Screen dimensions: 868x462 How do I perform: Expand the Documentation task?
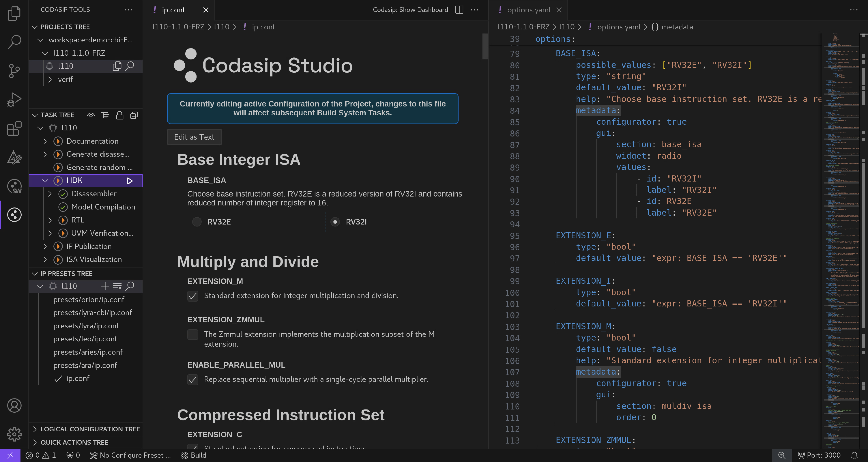[x=45, y=141]
